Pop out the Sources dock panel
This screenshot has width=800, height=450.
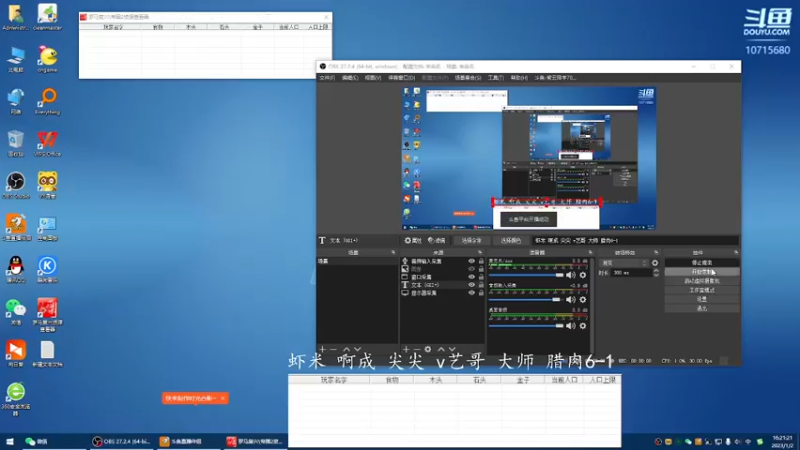(x=480, y=253)
